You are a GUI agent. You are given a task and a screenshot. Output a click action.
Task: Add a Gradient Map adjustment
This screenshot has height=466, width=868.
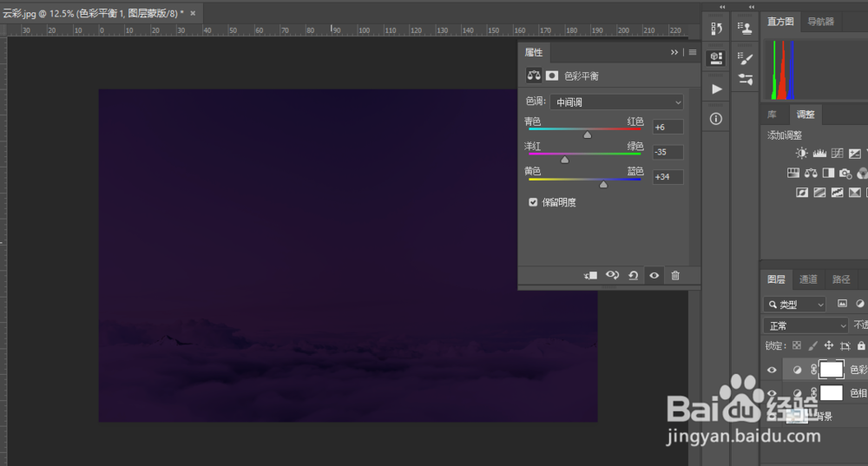[855, 193]
